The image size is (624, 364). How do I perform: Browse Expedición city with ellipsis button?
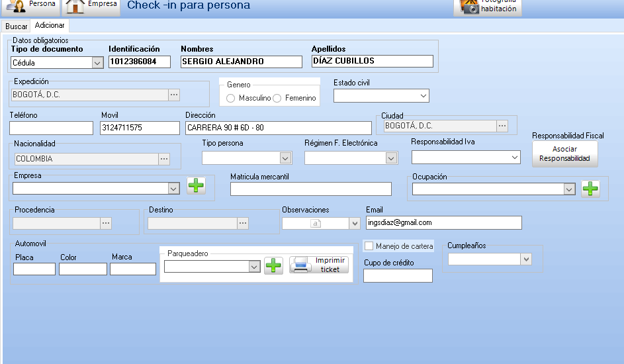[174, 95]
